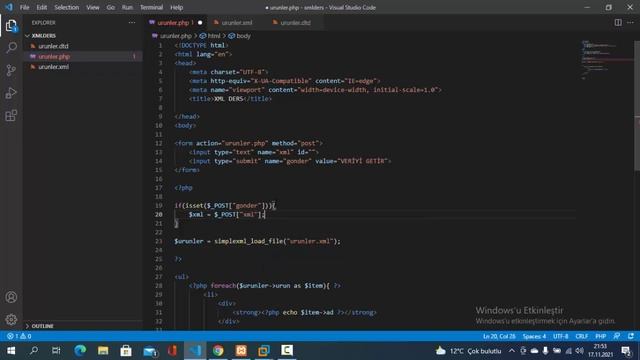Close the unsaved urunler.php tab dot

click(200, 23)
